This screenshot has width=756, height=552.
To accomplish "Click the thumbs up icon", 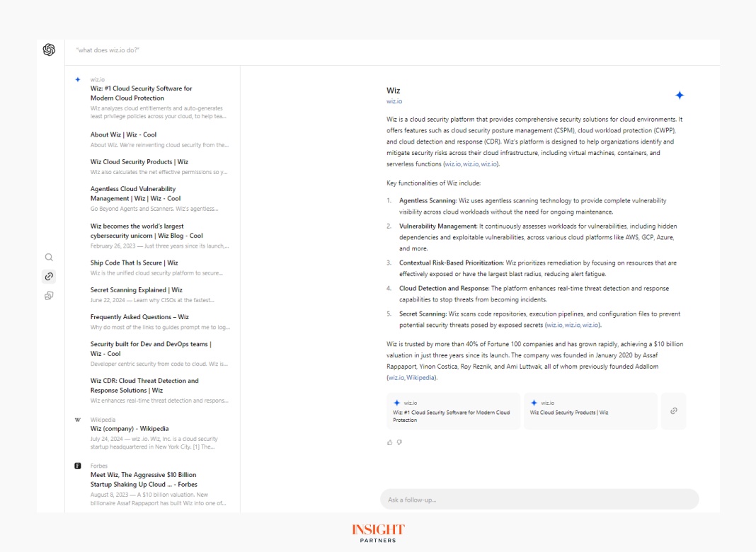I will pos(390,442).
